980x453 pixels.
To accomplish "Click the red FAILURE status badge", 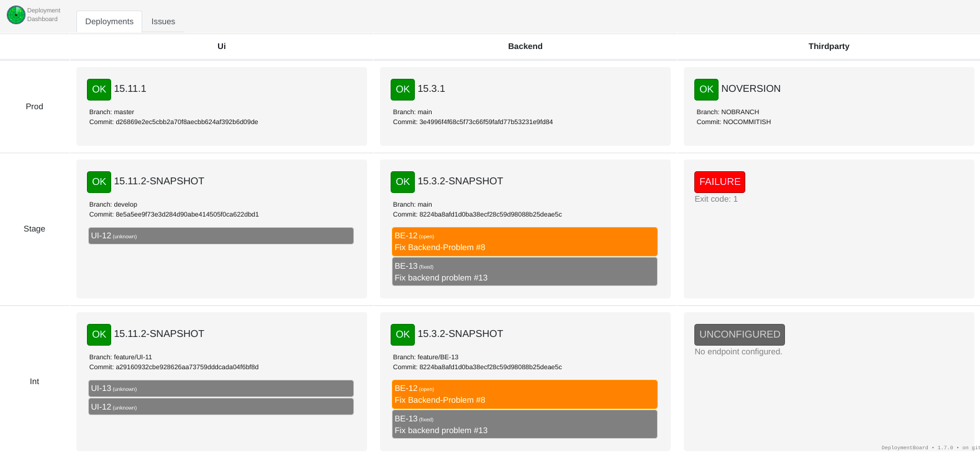I will [x=720, y=182].
